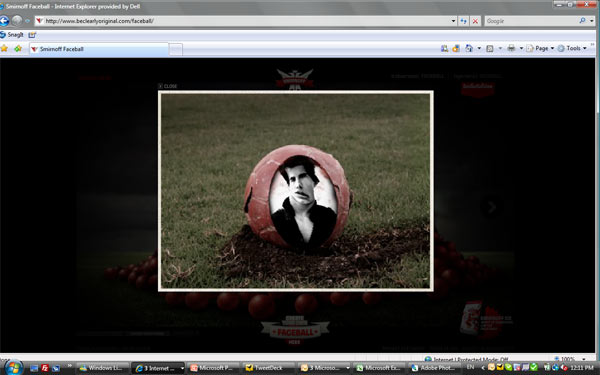Click the SnagIt window icon beside SnagIt
This screenshot has width=600, height=375.
[x=32, y=35]
